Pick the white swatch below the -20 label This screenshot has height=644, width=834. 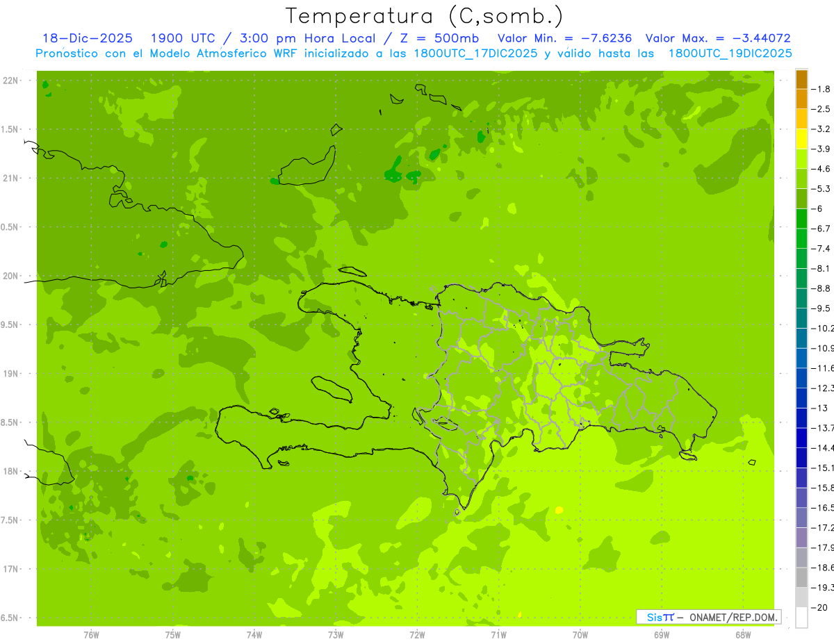801,617
